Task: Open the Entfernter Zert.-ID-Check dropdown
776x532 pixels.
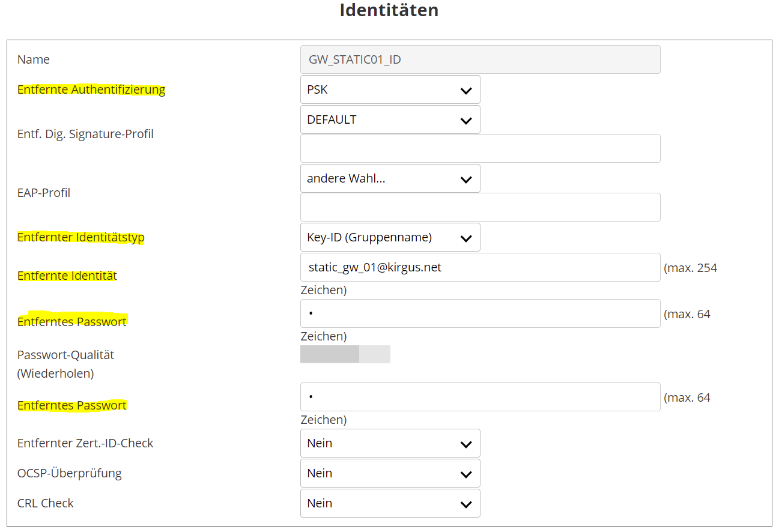Action: 390,444
